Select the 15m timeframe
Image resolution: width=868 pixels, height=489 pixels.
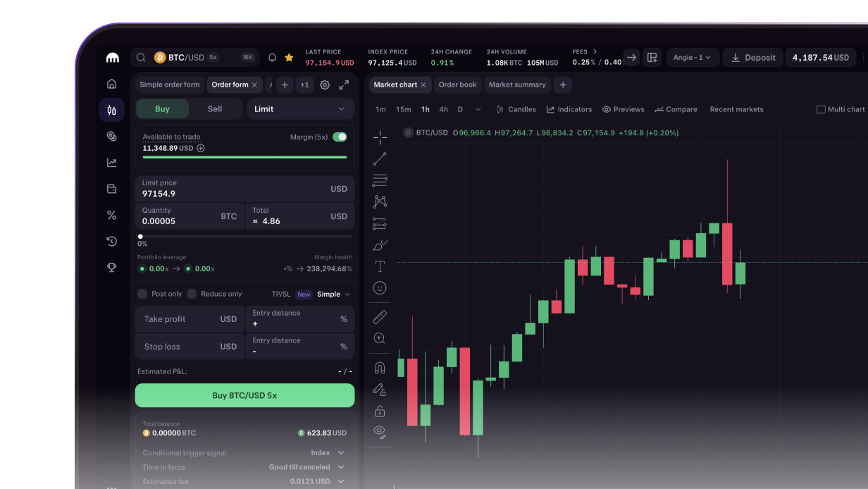[403, 109]
